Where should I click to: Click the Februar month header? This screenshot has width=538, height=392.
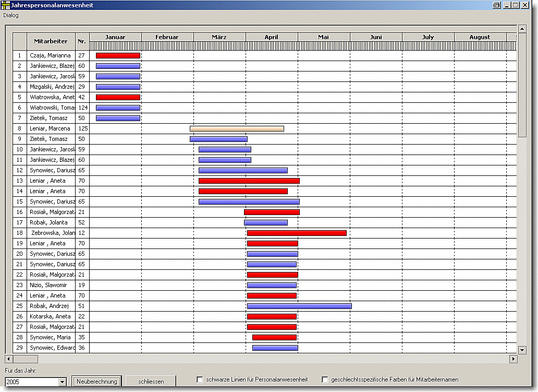tap(167, 37)
